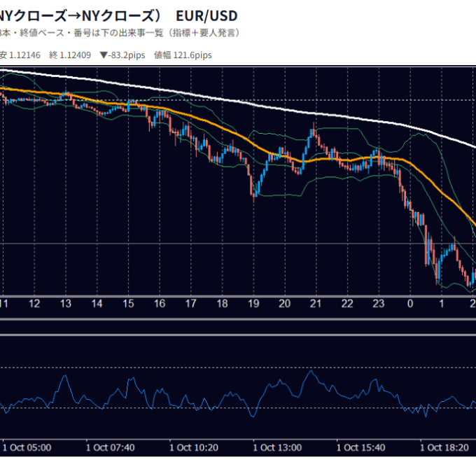Image resolution: width=476 pixels, height=476 pixels.
Task: Click the 値幅 121.6pips range value
Action: pos(183,55)
